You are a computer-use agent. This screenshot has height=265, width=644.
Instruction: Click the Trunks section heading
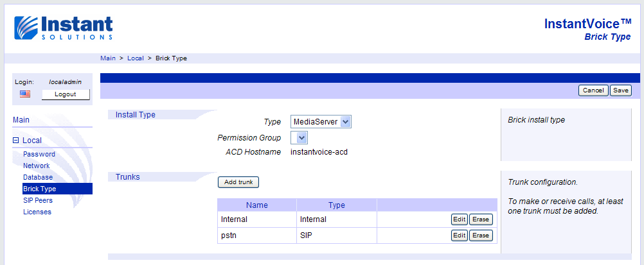tap(128, 177)
